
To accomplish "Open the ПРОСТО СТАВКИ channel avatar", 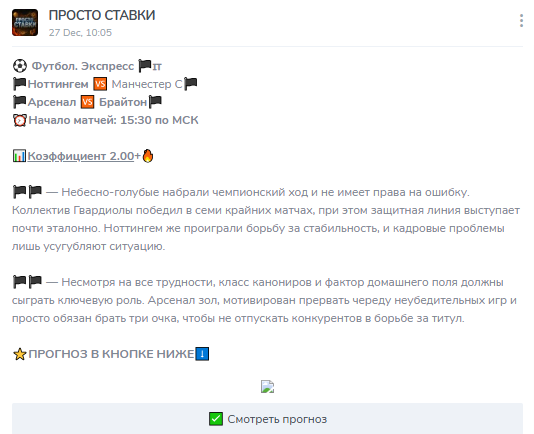I will [x=25, y=22].
